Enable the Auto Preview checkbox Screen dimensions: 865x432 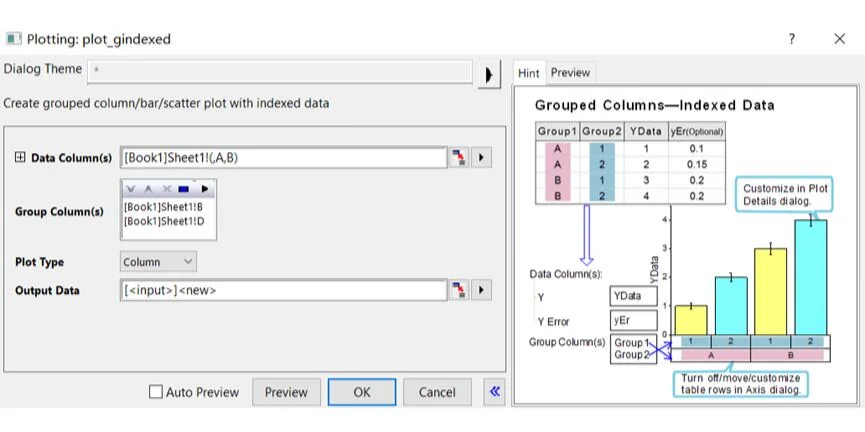pyautogui.click(x=155, y=393)
